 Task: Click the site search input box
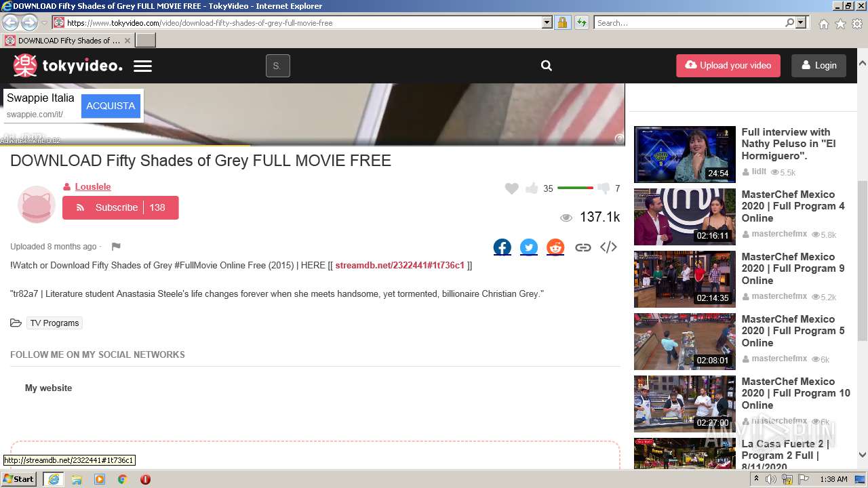(x=277, y=66)
